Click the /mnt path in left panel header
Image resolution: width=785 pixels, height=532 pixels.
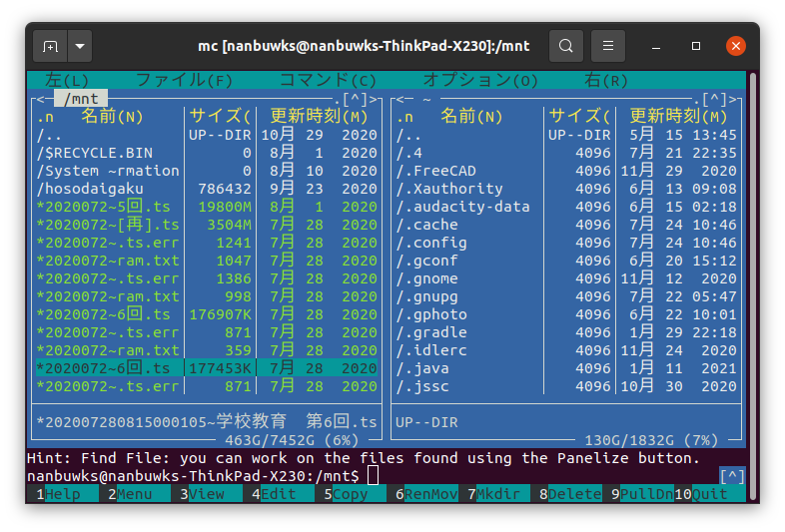[x=81, y=99]
